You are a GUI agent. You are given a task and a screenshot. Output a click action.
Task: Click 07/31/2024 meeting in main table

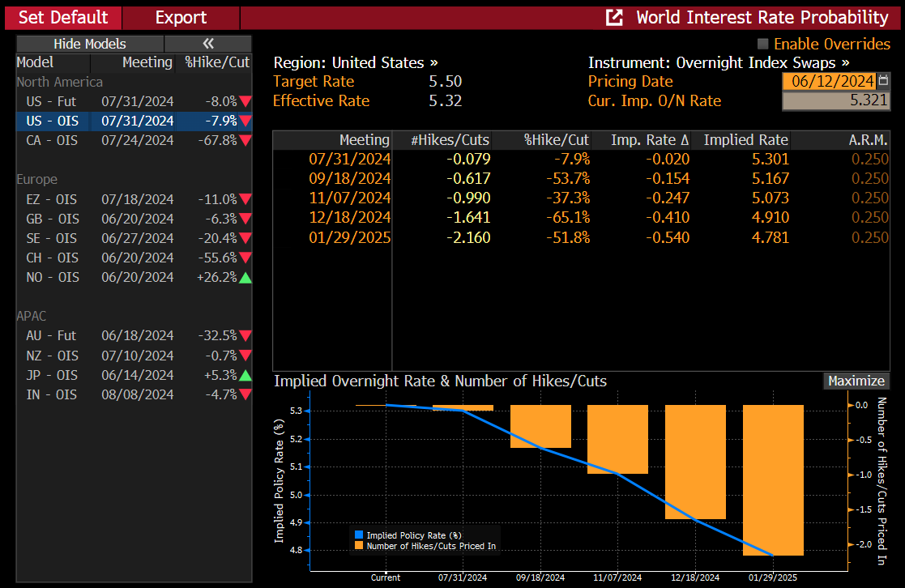coord(350,160)
